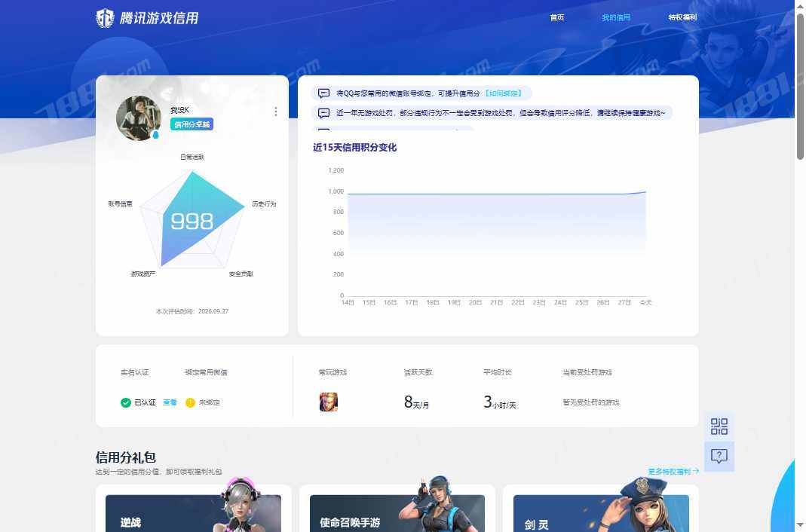The image size is (806, 532).
Task: Open the frequently played game icon
Action: [329, 402]
